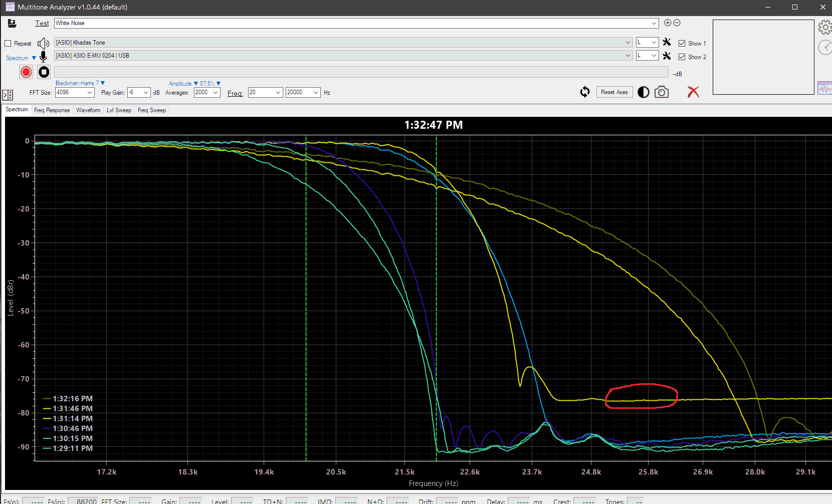
Task: Select the 1:32:16 PM legend entry
Action: [68, 399]
